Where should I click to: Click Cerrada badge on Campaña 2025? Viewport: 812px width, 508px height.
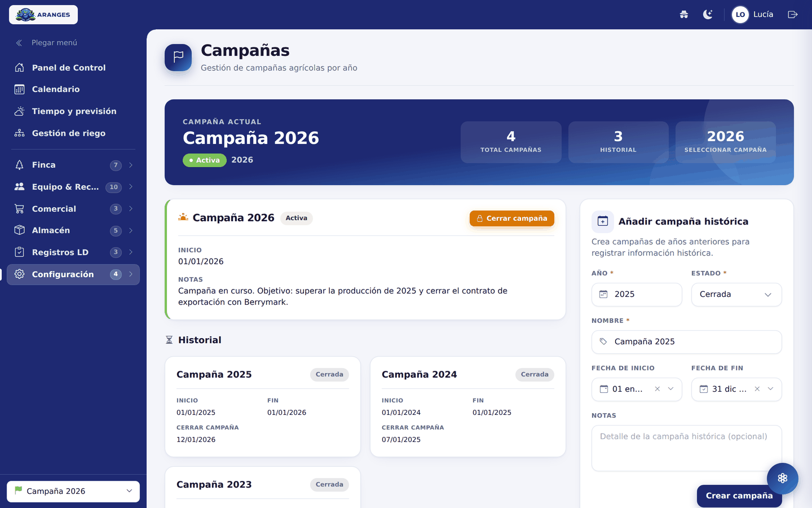tap(329, 374)
